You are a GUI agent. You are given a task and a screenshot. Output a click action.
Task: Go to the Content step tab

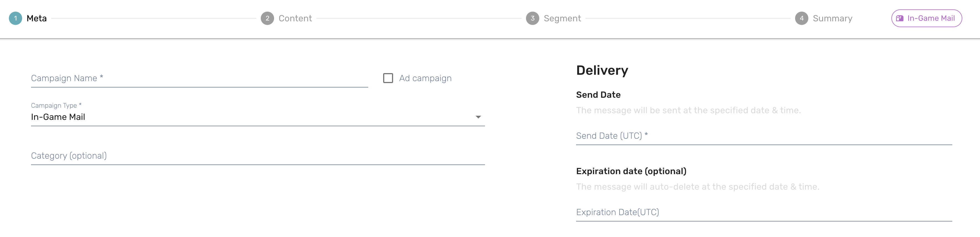[295, 18]
